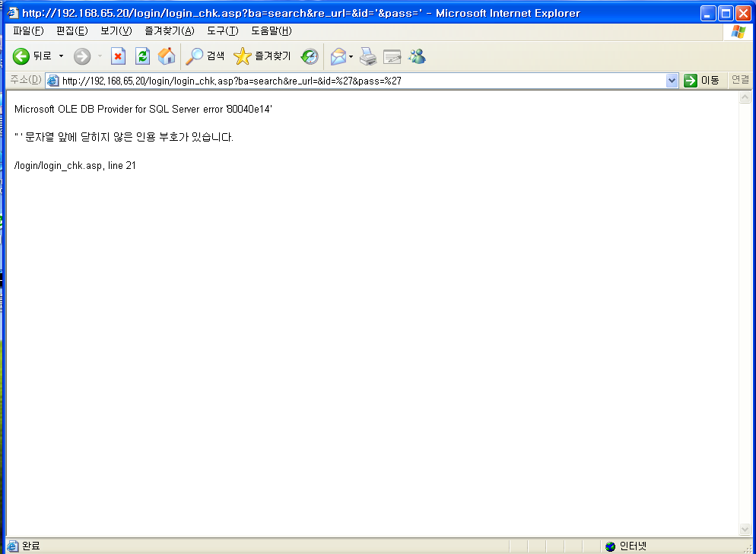Expand the mail button dropdown arrow

pos(351,57)
